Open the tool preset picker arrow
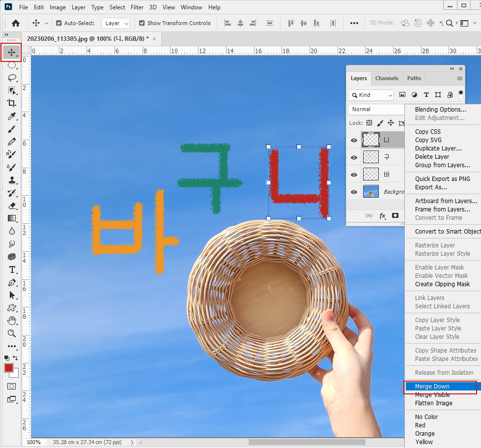Viewport: 481px width, 448px height. click(x=46, y=23)
